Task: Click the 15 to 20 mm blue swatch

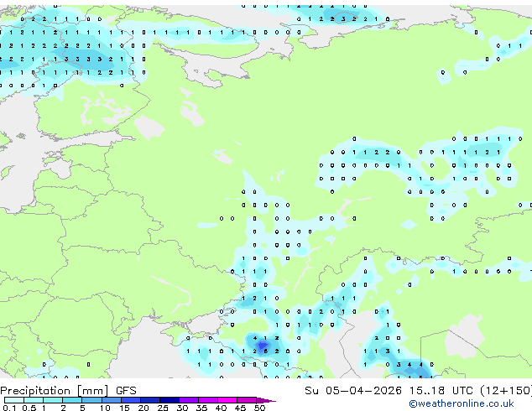Action: 130,400
